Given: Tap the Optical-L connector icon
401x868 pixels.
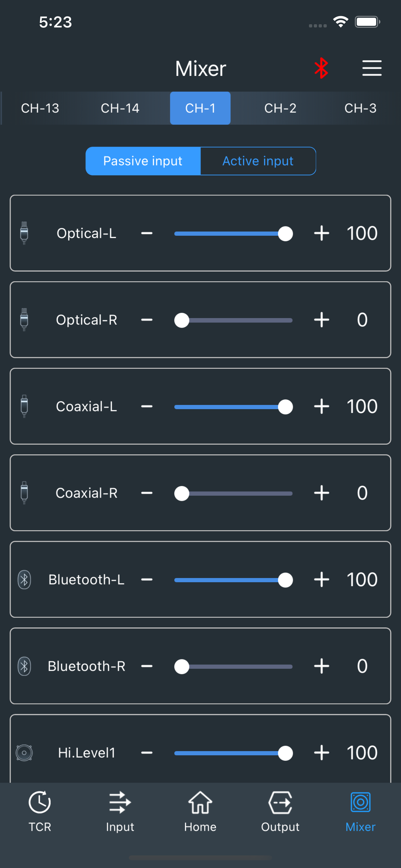Looking at the screenshot, I should [24, 233].
